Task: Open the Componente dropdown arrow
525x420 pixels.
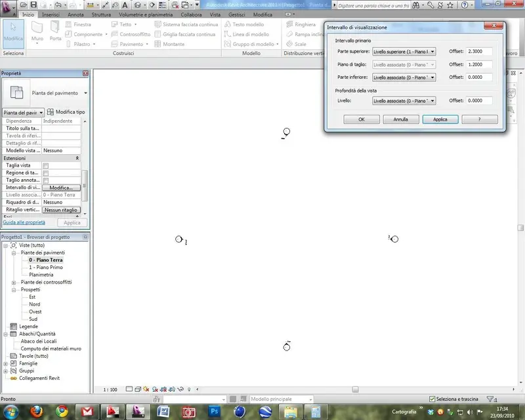Action: pos(106,34)
